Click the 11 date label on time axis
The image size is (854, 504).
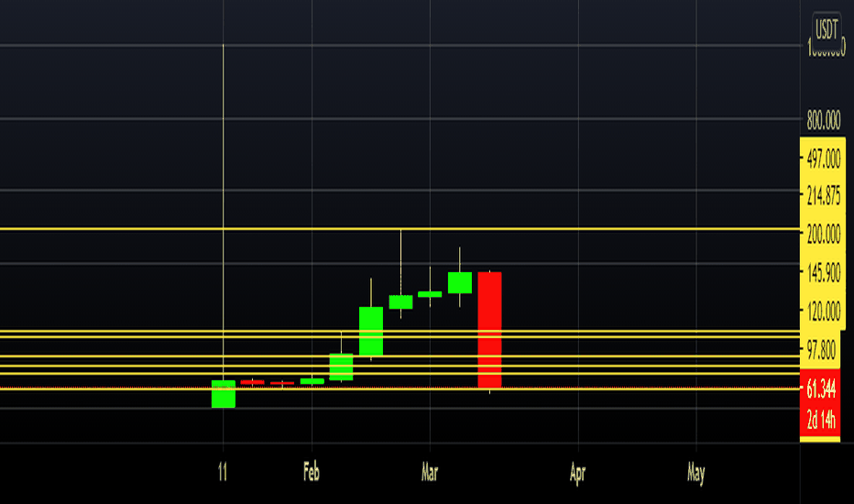pyautogui.click(x=223, y=472)
